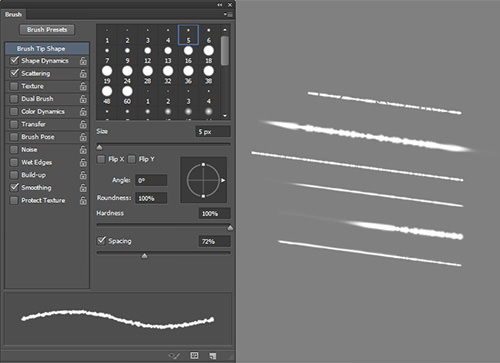Open preset manager icon at panel bottom
Screen dimensions: 500x363
tap(194, 355)
